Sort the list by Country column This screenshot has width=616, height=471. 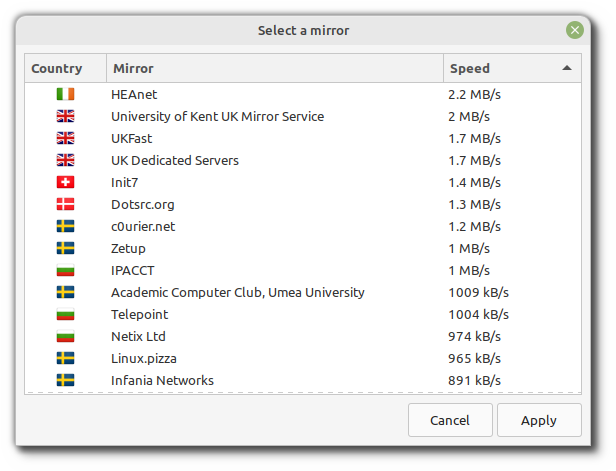point(57,69)
